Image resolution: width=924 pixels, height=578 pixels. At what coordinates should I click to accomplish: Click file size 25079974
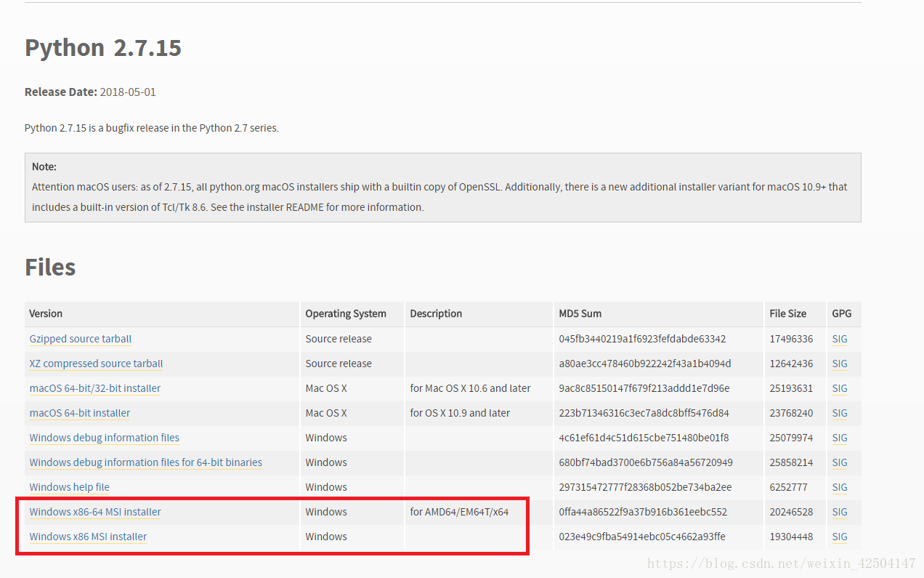[791, 438]
